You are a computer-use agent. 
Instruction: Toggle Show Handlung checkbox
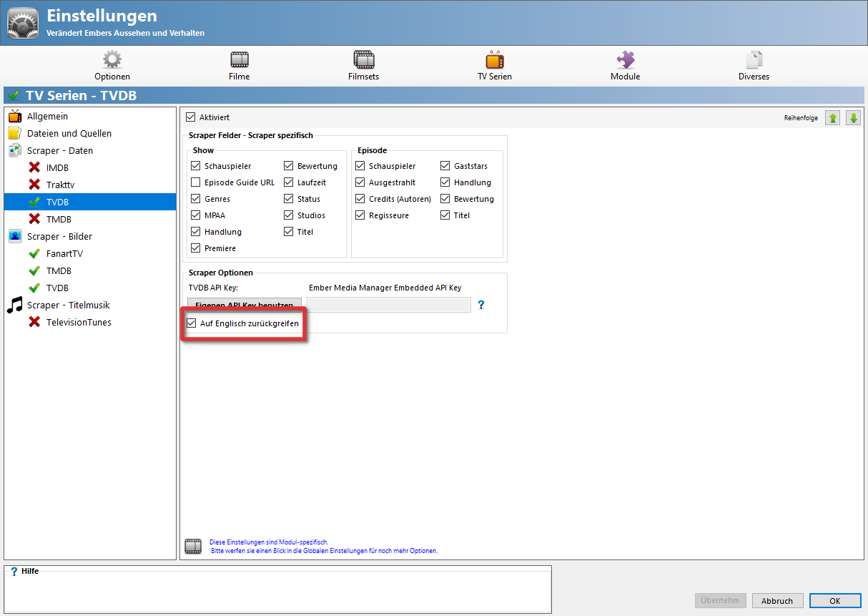click(x=196, y=232)
